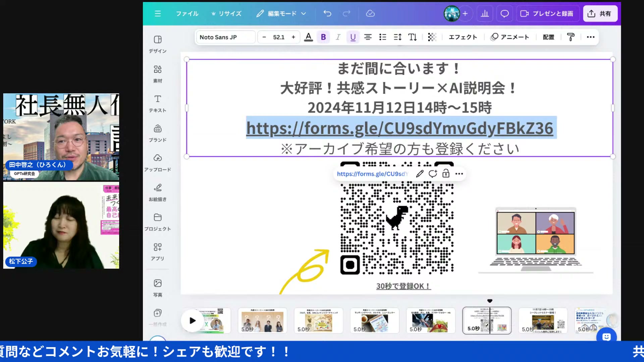Open the text color picker
The image size is (644, 362).
click(x=308, y=37)
